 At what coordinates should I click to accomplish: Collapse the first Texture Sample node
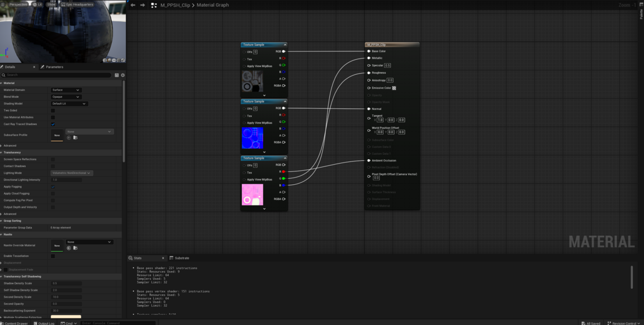click(x=285, y=45)
